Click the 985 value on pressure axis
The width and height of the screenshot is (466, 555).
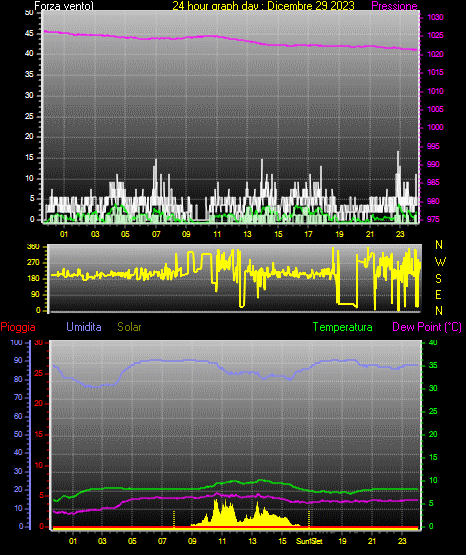click(x=433, y=182)
